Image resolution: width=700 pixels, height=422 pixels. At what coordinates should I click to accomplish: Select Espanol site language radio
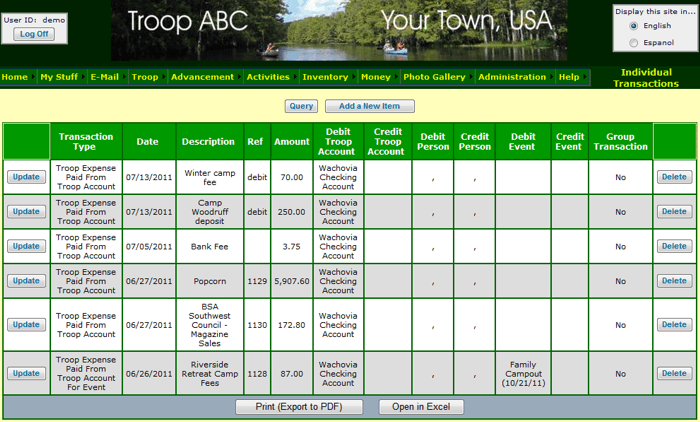pos(633,43)
